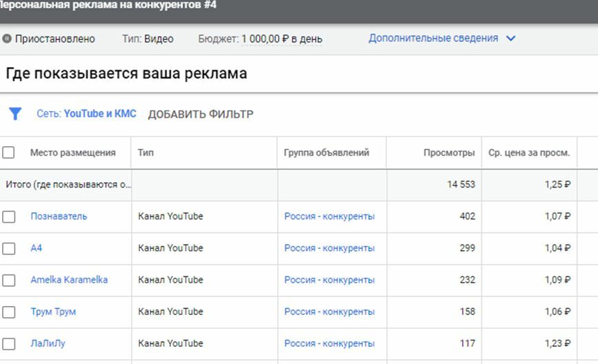
Task: Check the Познаватель row checkbox
Action: (8, 216)
